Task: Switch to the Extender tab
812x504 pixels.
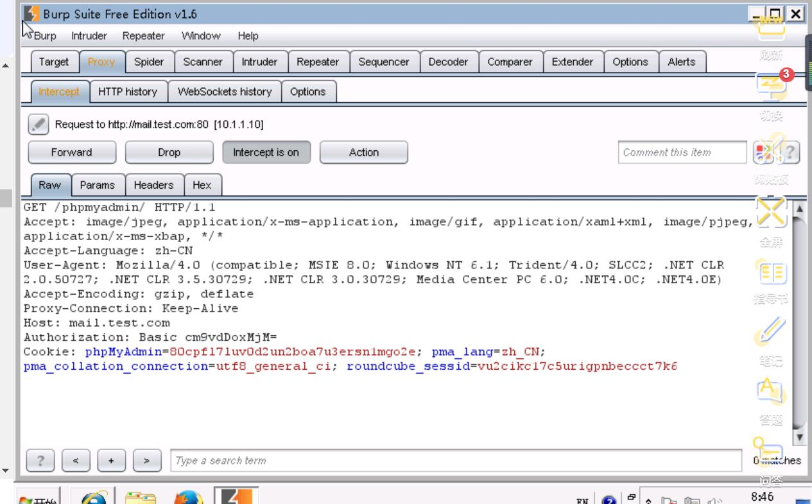Action: [573, 62]
